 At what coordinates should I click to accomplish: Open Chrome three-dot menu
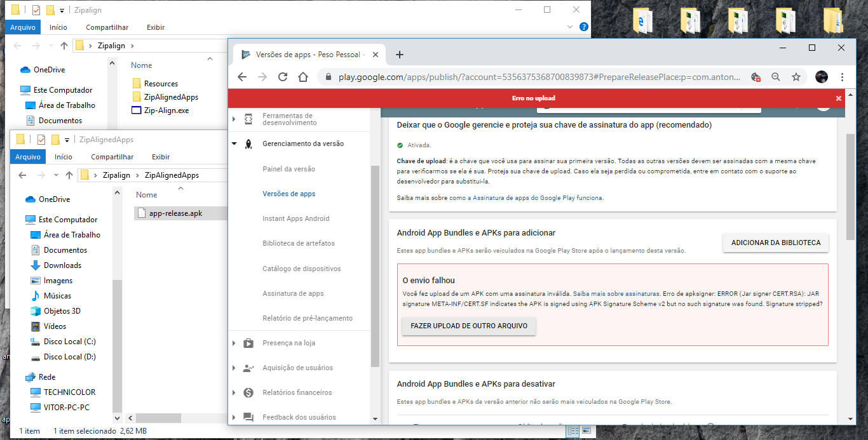point(842,77)
